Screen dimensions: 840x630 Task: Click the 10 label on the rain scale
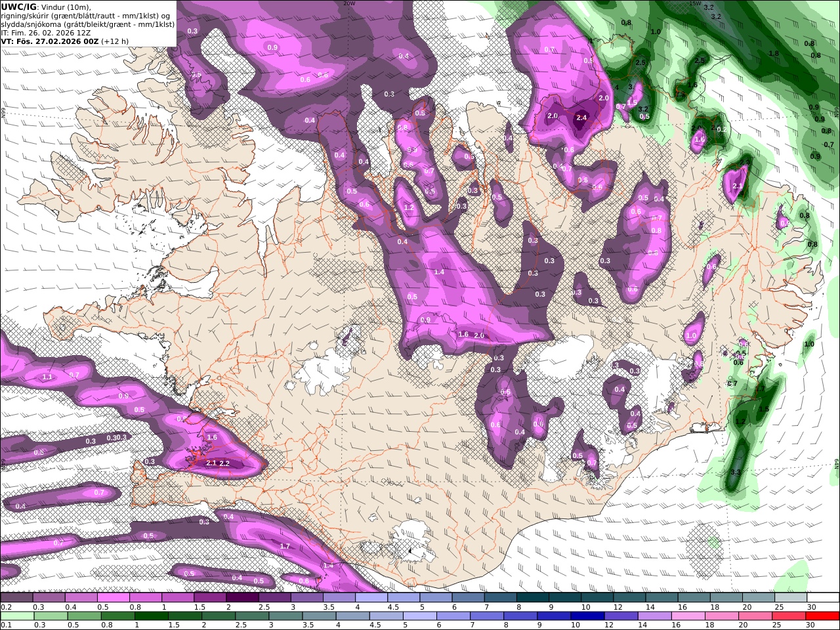(575, 625)
